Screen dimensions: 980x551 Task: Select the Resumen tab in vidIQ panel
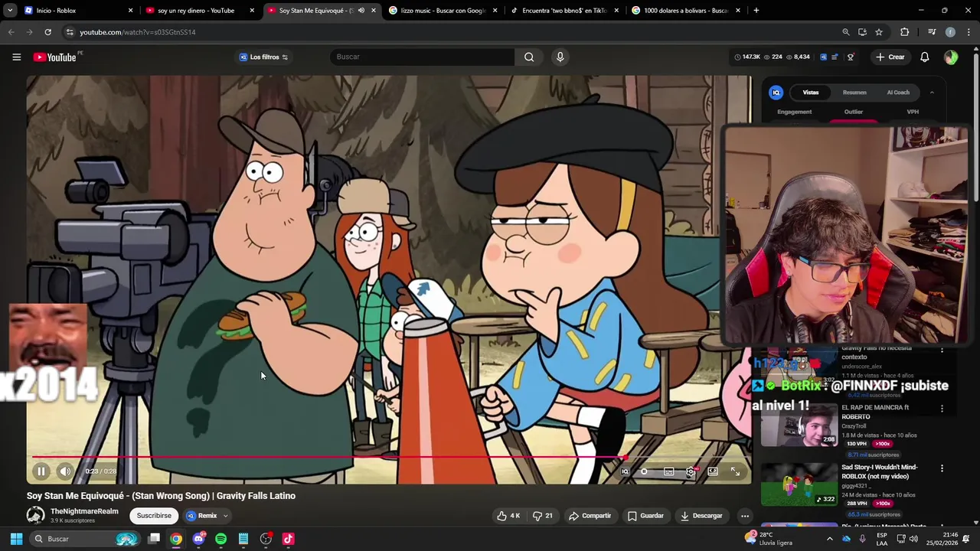point(854,93)
